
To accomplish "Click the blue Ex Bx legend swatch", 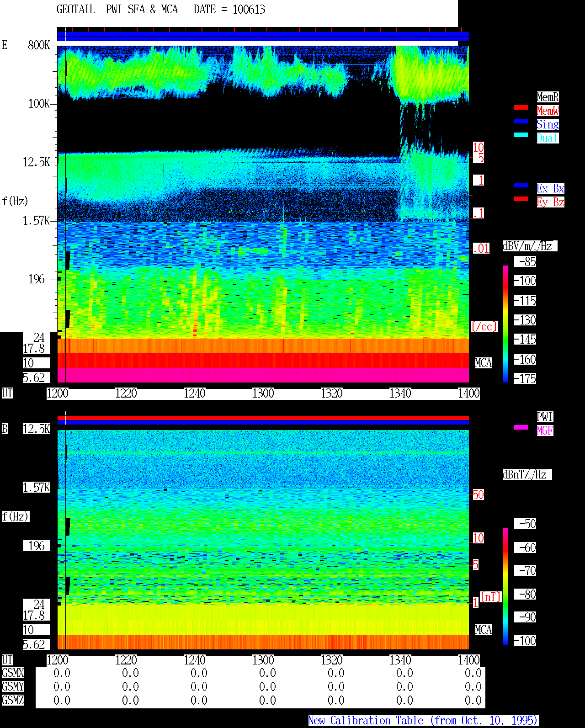I will pyautogui.click(x=521, y=185).
